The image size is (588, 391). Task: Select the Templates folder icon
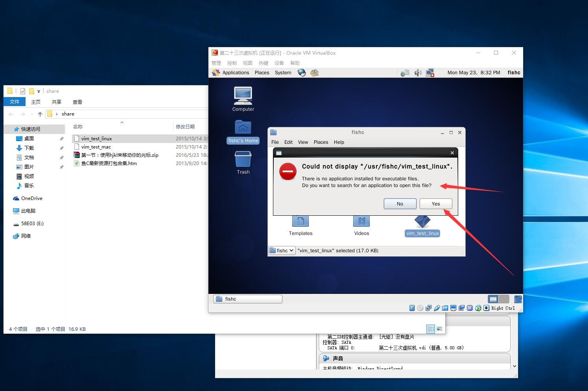[x=300, y=226]
